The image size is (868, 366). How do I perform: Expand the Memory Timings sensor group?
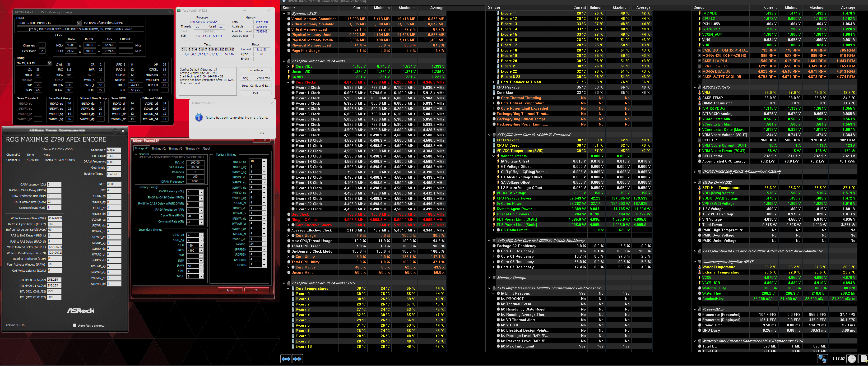pos(489,278)
